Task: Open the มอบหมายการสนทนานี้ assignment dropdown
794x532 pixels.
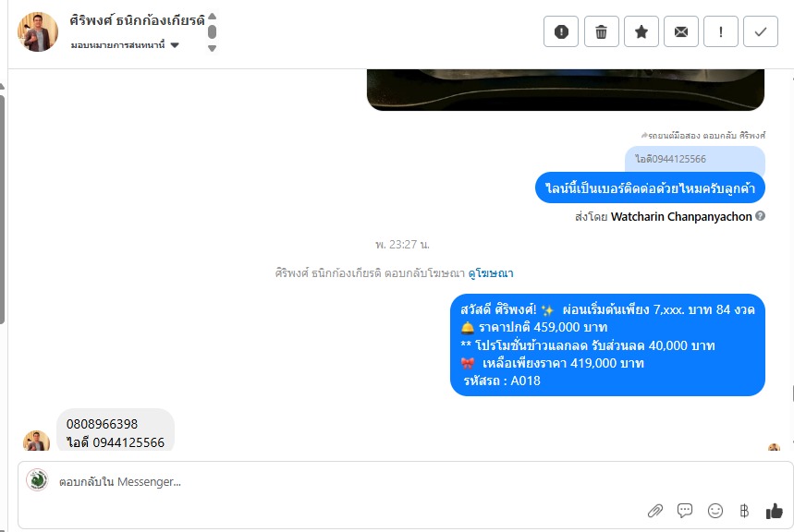Action: pyautogui.click(x=125, y=45)
